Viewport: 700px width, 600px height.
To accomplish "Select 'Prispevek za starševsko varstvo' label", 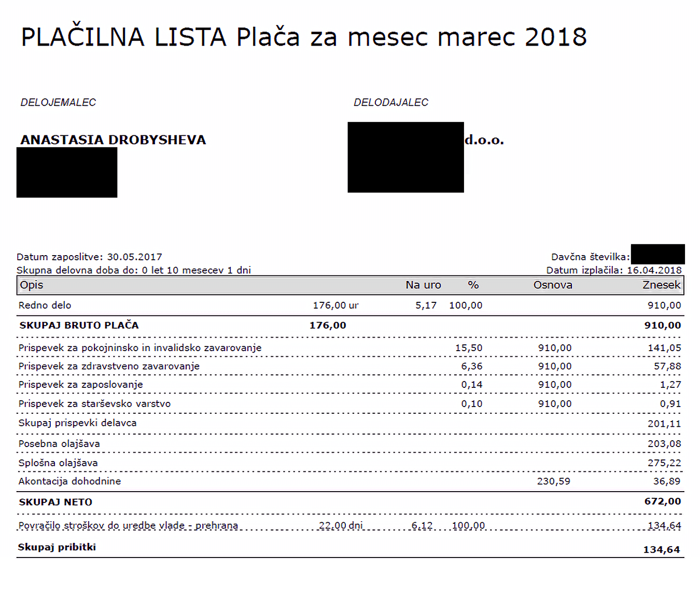I will point(94,403).
